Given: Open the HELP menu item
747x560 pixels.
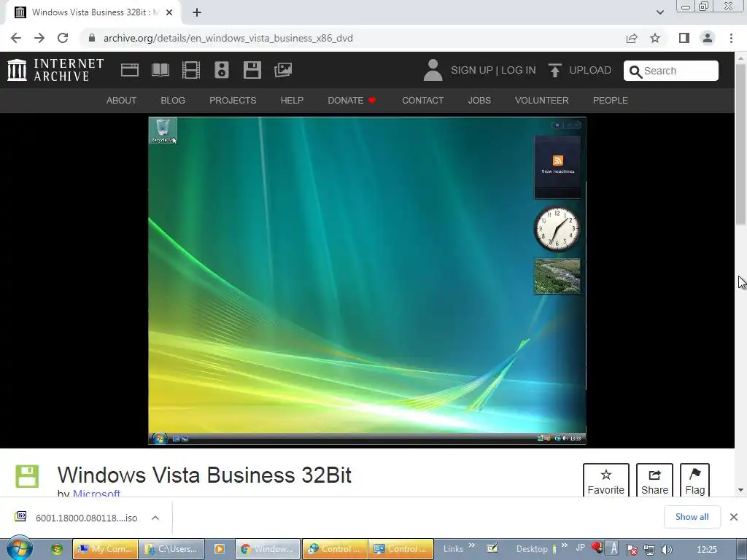Looking at the screenshot, I should pos(292,101).
